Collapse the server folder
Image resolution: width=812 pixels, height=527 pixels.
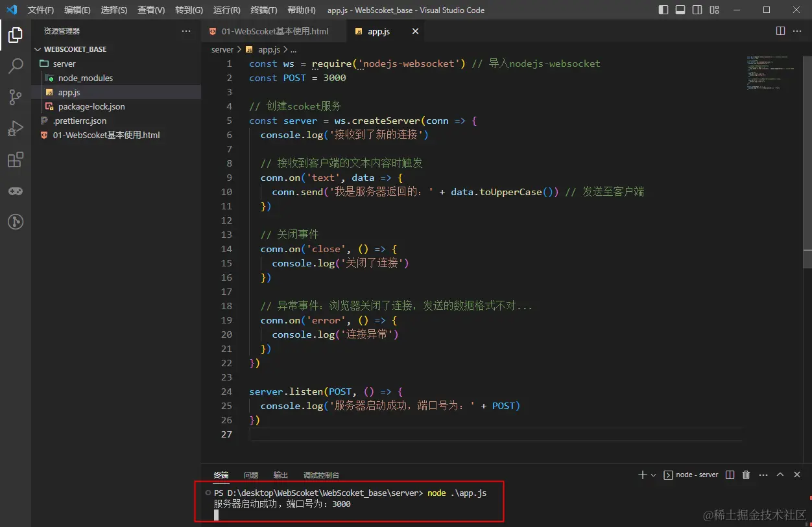click(x=64, y=64)
